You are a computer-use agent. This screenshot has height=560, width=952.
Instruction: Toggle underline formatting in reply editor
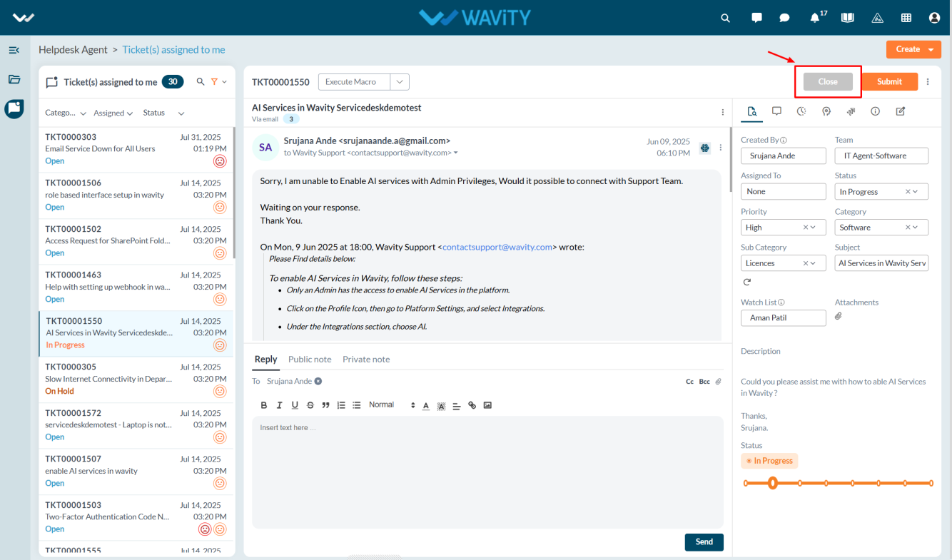click(x=295, y=405)
